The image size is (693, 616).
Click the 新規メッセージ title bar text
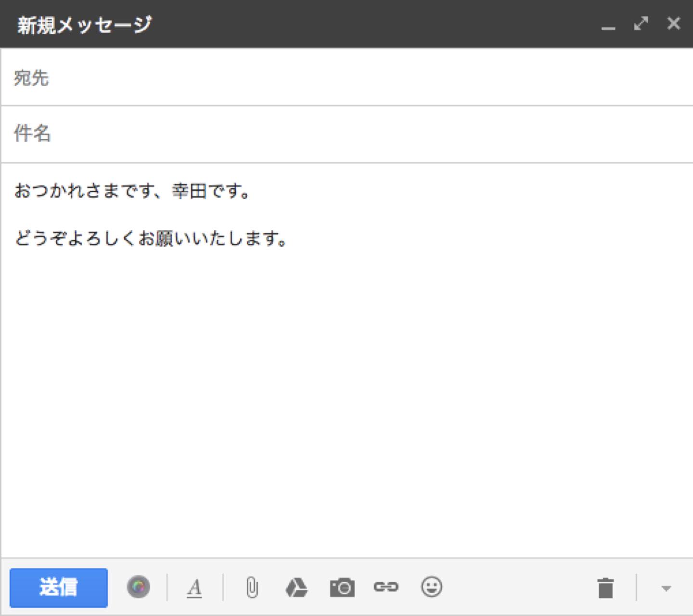pyautogui.click(x=85, y=25)
